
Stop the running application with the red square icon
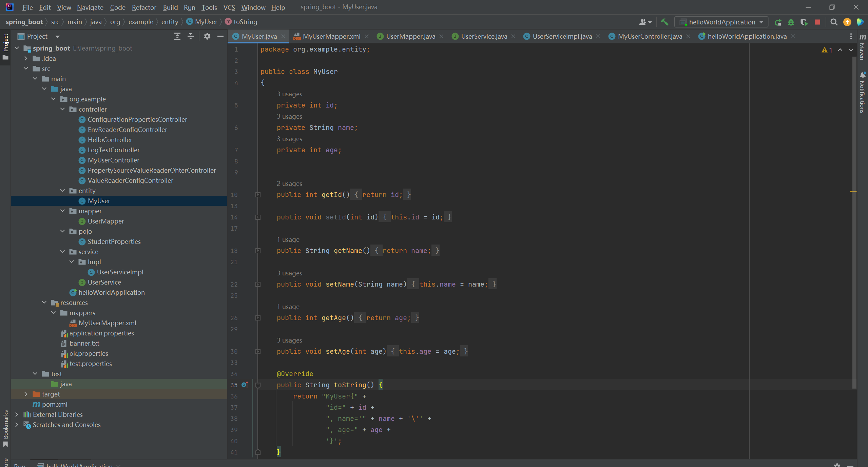(817, 22)
